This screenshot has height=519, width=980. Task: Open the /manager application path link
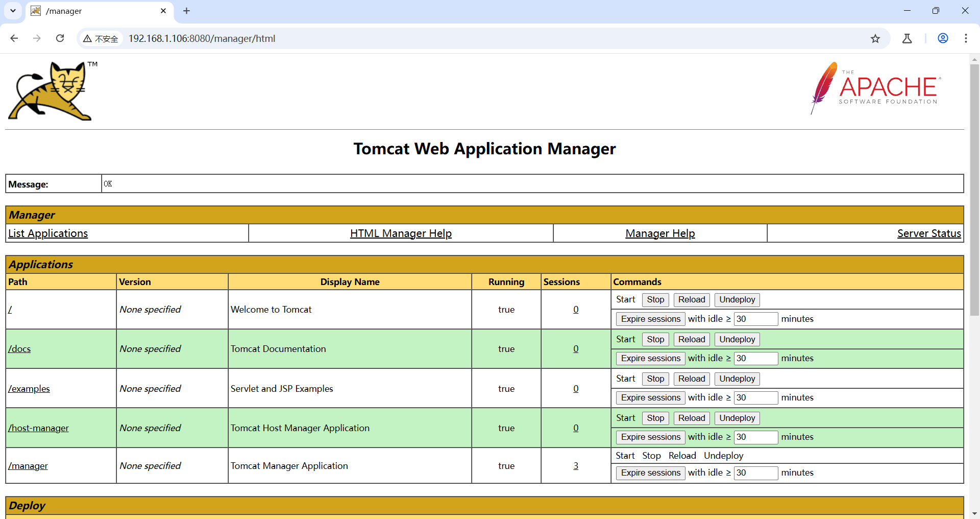pos(28,466)
